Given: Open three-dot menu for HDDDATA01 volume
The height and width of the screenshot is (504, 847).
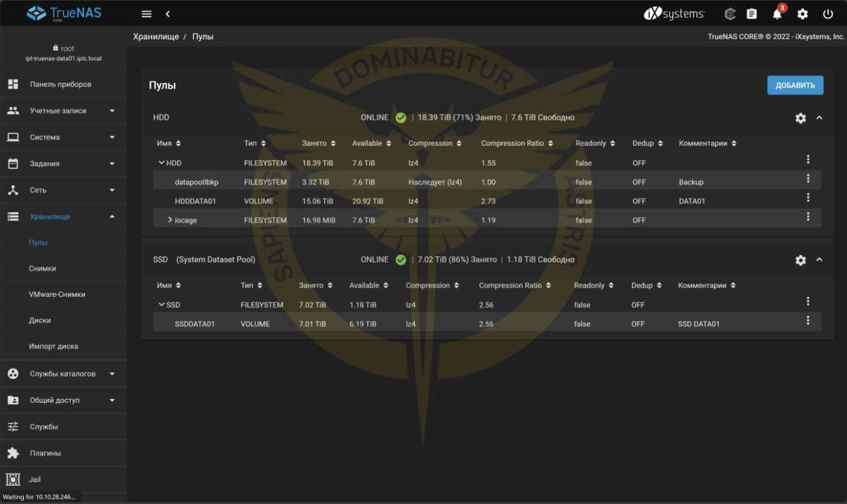Looking at the screenshot, I should (808, 198).
